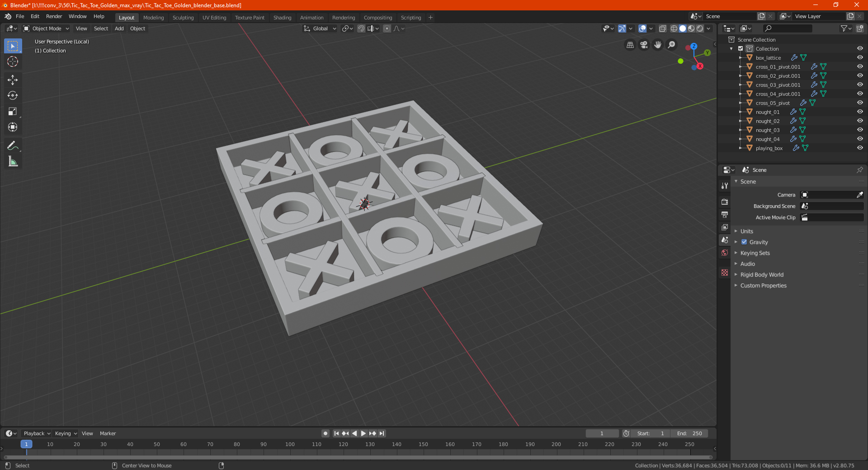The width and height of the screenshot is (868, 470).
Task: Select rendered viewport shading
Action: (700, 28)
